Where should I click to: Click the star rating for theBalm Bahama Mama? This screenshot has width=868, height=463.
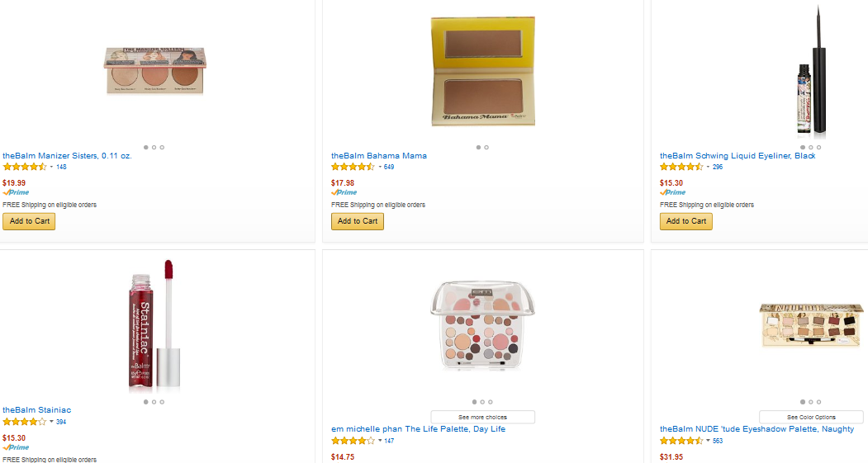pyautogui.click(x=353, y=167)
